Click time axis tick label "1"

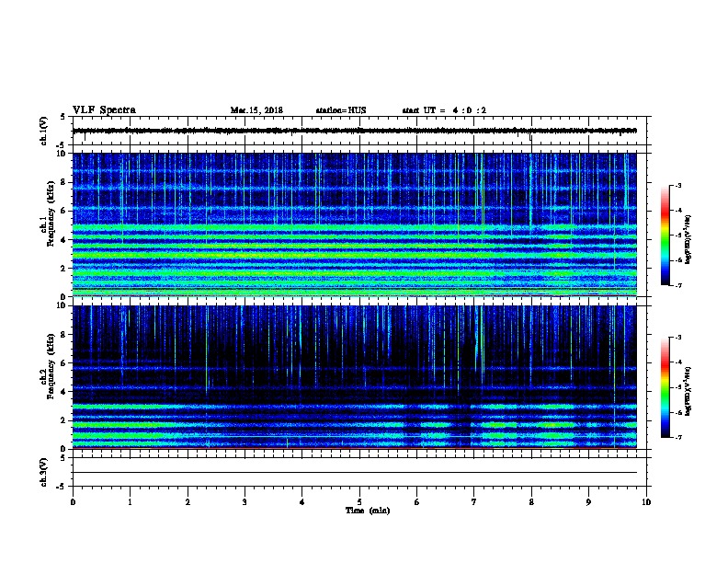130,502
